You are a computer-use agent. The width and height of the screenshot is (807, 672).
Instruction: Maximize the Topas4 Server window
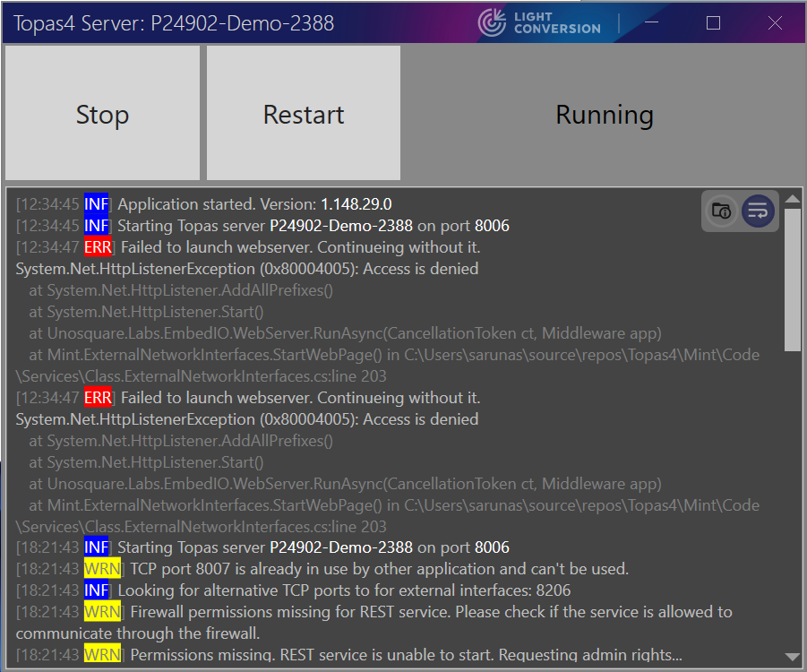point(713,22)
